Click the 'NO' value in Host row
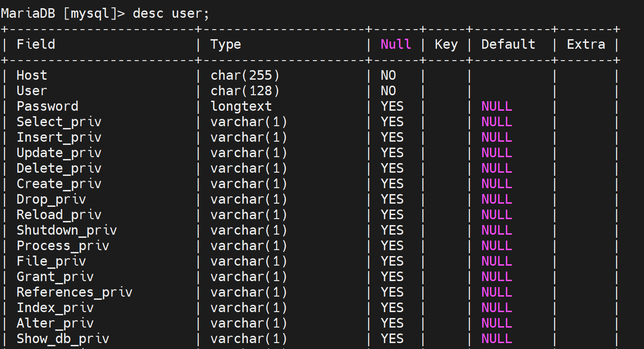644x349 pixels. click(x=388, y=75)
